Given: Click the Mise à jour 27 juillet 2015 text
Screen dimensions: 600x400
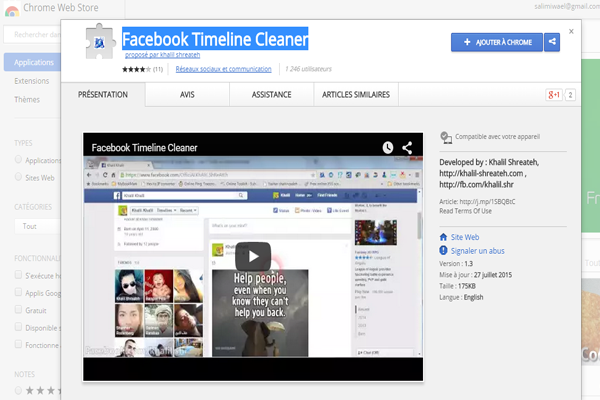Looking at the screenshot, I should 475,275.
